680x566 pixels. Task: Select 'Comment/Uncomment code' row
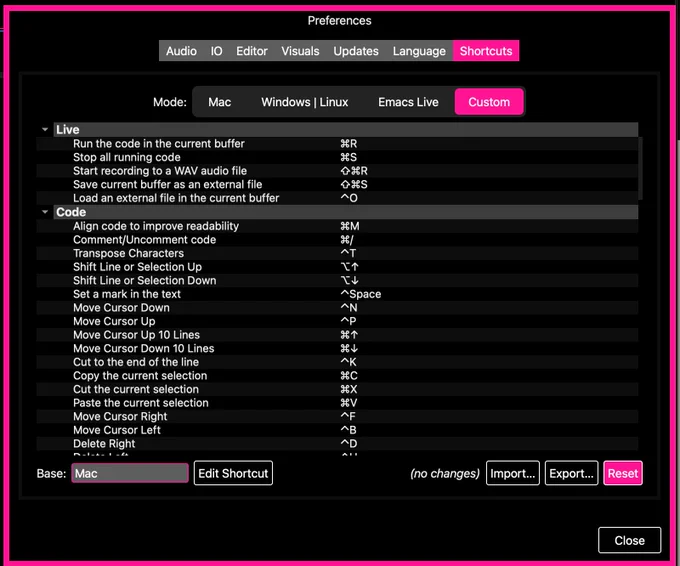[337, 239]
